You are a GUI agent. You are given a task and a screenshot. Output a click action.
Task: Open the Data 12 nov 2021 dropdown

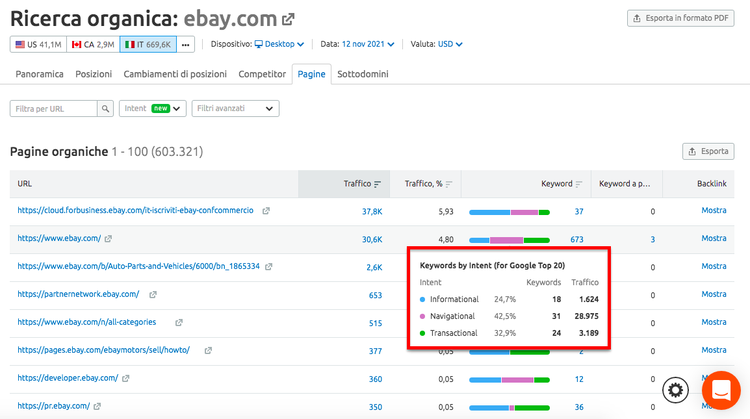[x=368, y=44]
